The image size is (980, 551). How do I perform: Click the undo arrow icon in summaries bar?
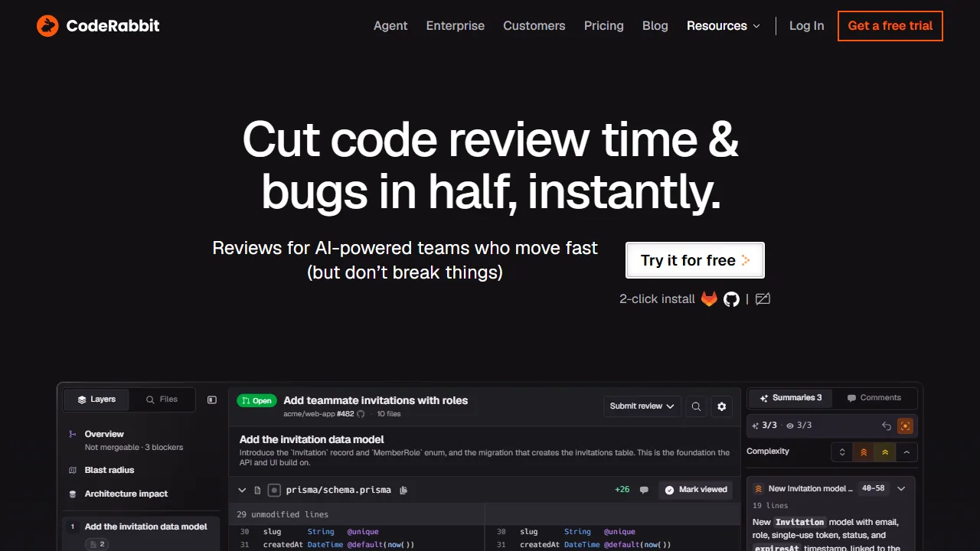[887, 425]
